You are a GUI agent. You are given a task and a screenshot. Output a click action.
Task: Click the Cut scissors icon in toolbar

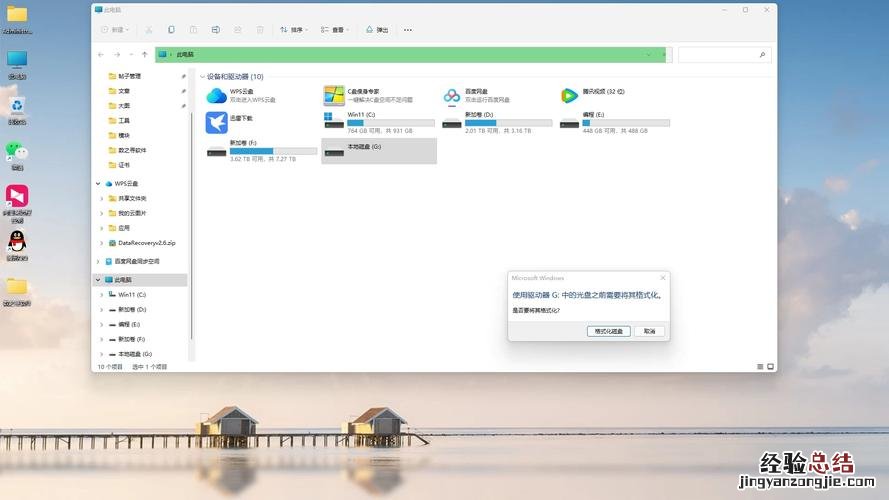click(149, 29)
